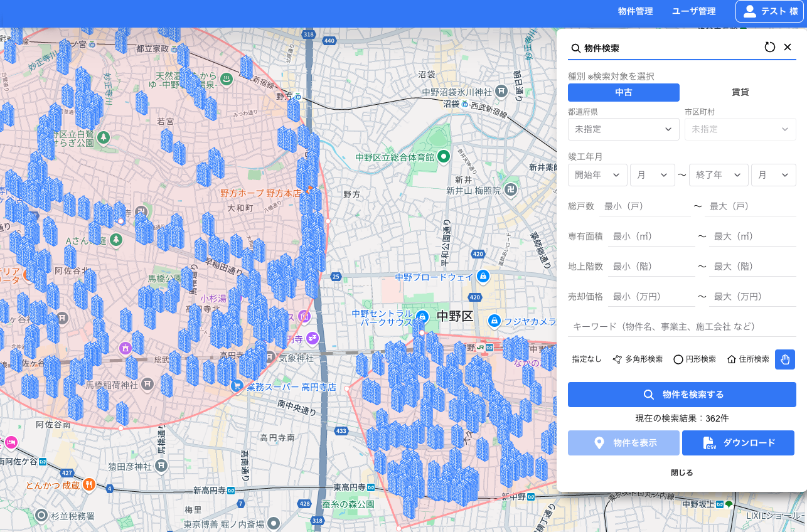Click the 地上階数 最小（階） field
Screen dimensions: 807x532
651,266
